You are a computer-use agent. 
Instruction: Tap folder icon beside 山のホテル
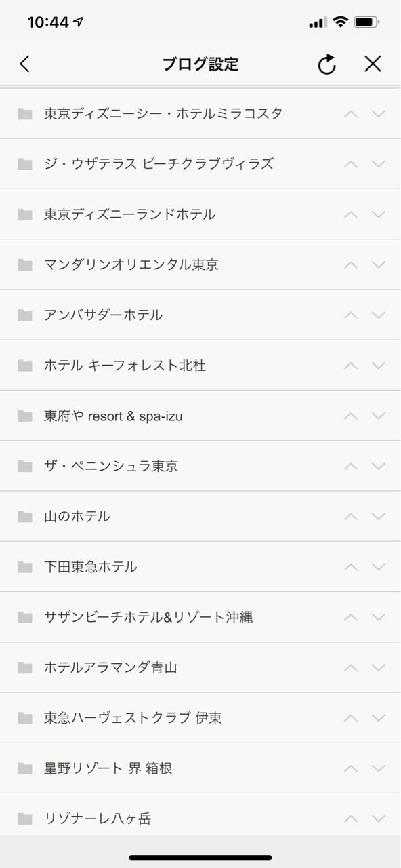coord(25,516)
